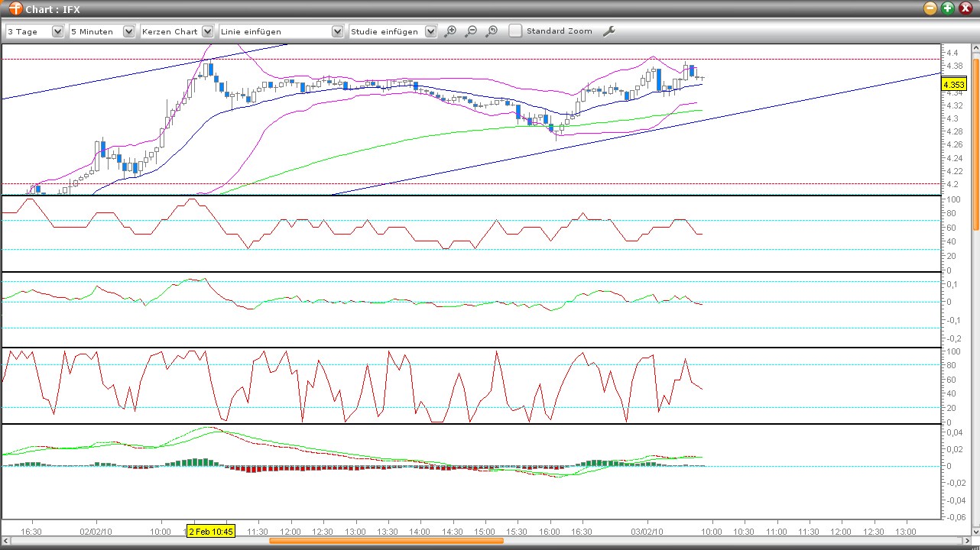Close the chart with red X button
980x550 pixels.
(965, 8)
